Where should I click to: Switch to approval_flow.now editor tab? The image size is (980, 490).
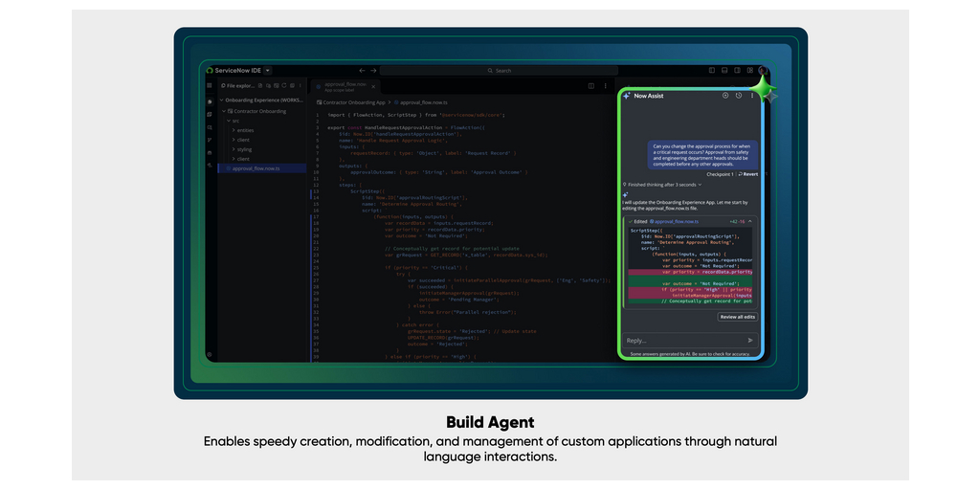[345, 86]
